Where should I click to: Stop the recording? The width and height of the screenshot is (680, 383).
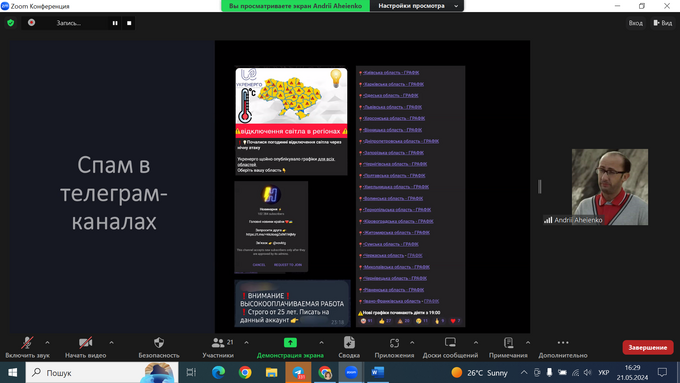pyautogui.click(x=129, y=23)
